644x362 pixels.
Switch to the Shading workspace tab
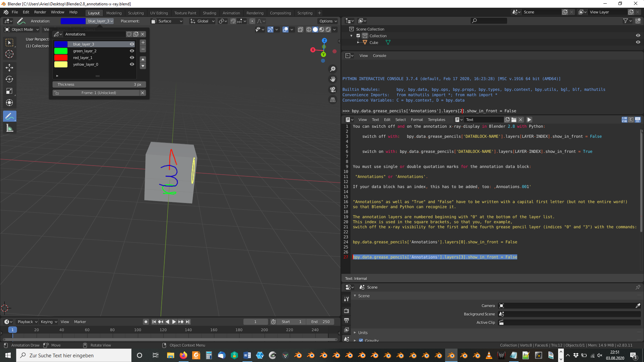coord(209,13)
